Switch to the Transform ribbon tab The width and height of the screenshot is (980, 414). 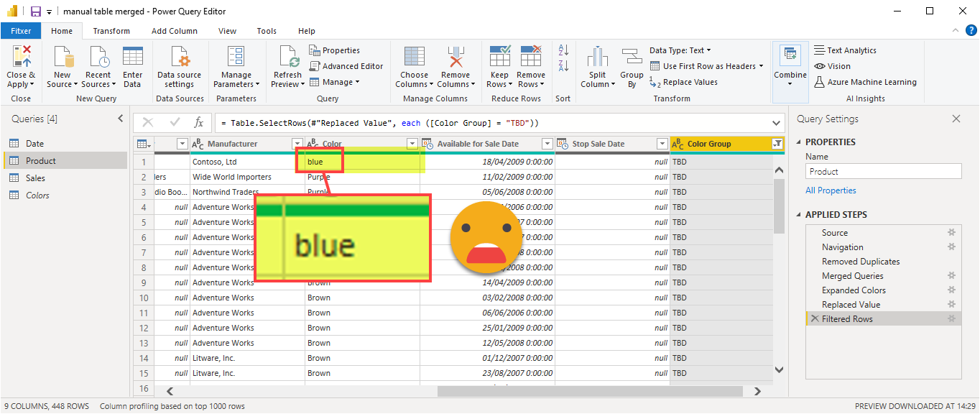tap(111, 31)
